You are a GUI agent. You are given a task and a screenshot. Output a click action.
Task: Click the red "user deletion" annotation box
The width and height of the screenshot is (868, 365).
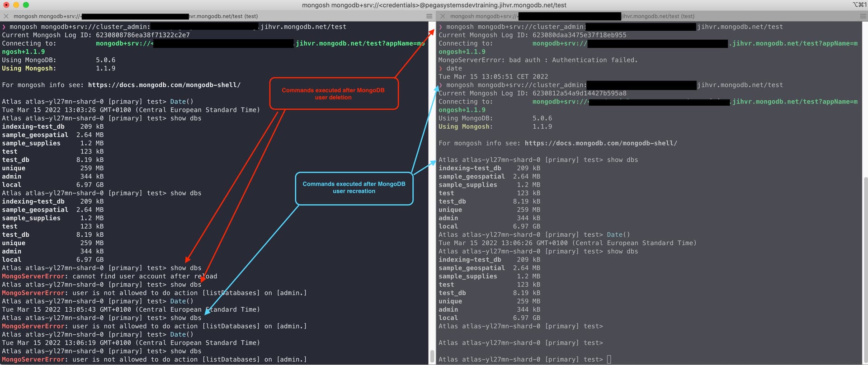coord(334,94)
